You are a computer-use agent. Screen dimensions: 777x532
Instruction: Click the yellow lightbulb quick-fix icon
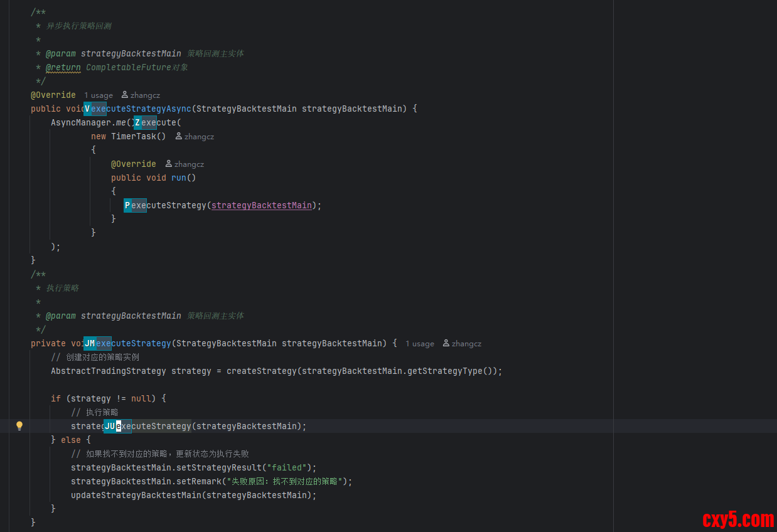click(19, 426)
